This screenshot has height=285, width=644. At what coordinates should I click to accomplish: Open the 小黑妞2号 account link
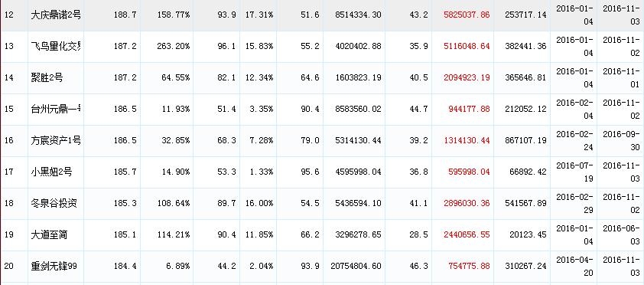[x=51, y=172]
